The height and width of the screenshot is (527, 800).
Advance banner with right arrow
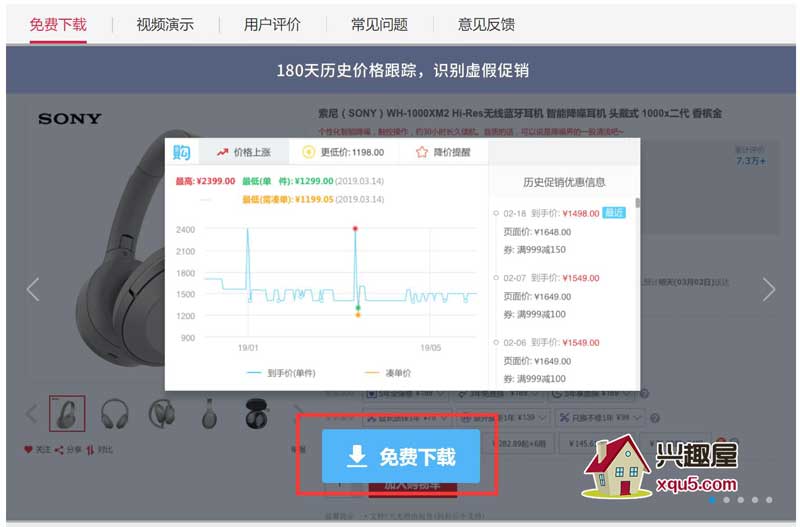click(x=768, y=289)
